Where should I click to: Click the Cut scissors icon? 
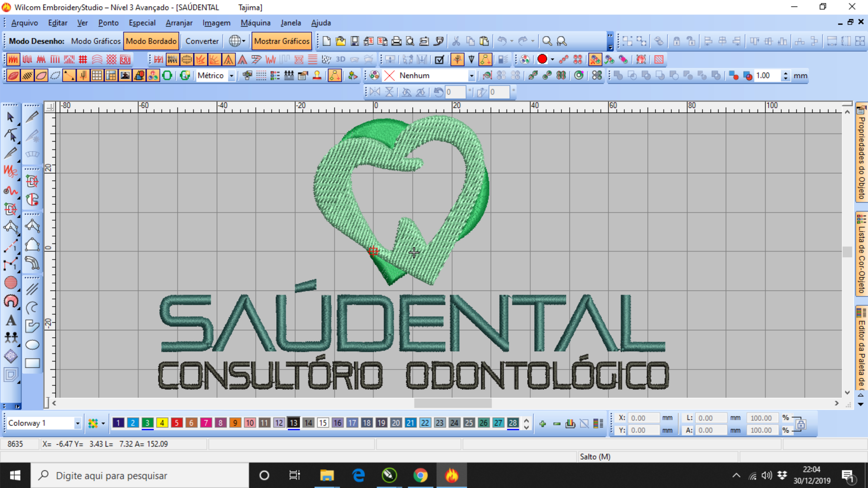(456, 41)
